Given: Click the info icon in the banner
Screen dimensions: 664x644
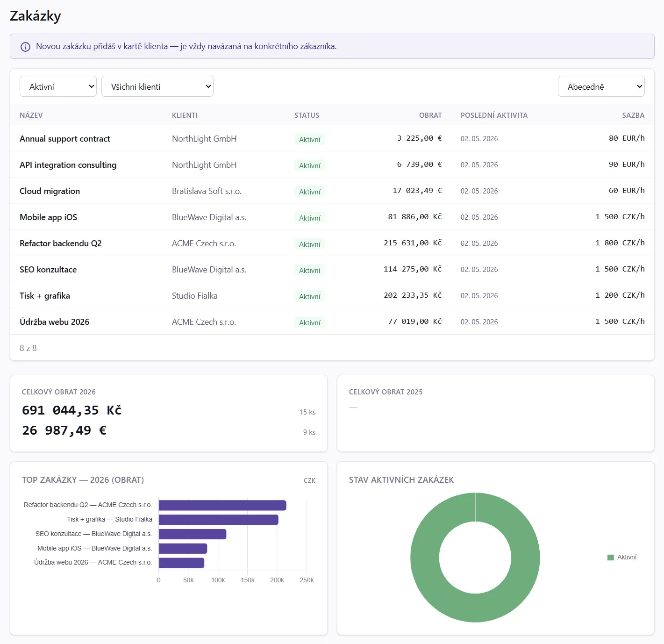Looking at the screenshot, I should pyautogui.click(x=26, y=47).
